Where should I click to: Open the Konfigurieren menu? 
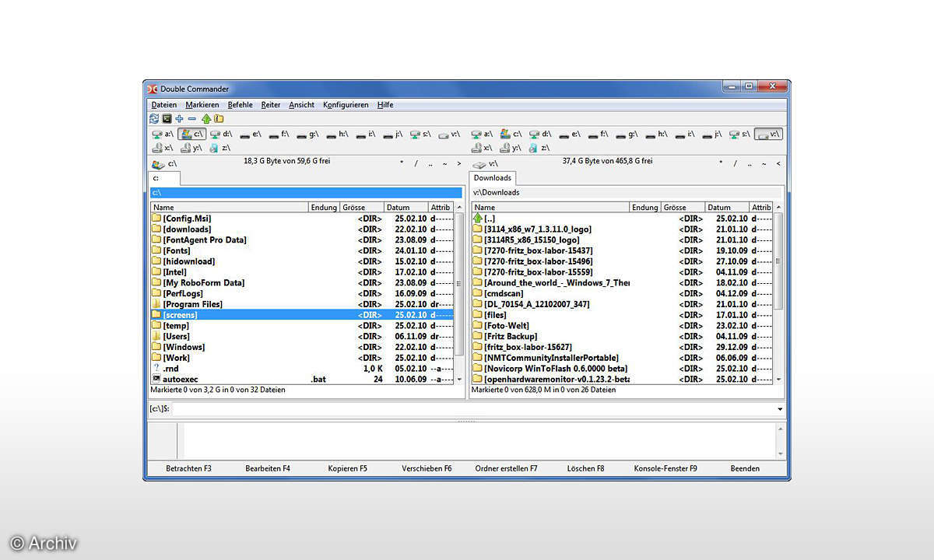coord(346,105)
